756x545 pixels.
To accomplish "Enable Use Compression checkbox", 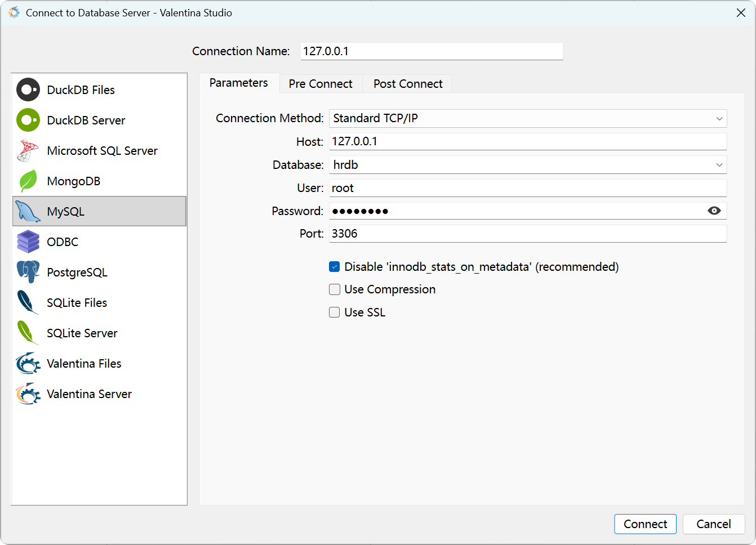I will (x=335, y=289).
